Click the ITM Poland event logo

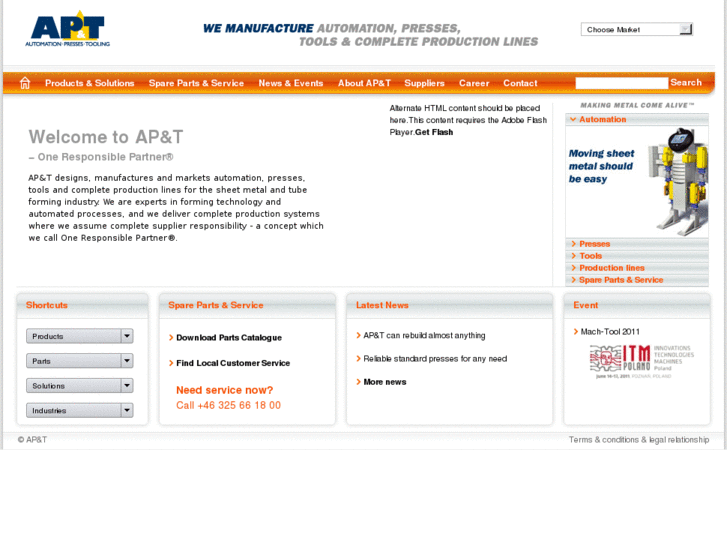[642, 361]
